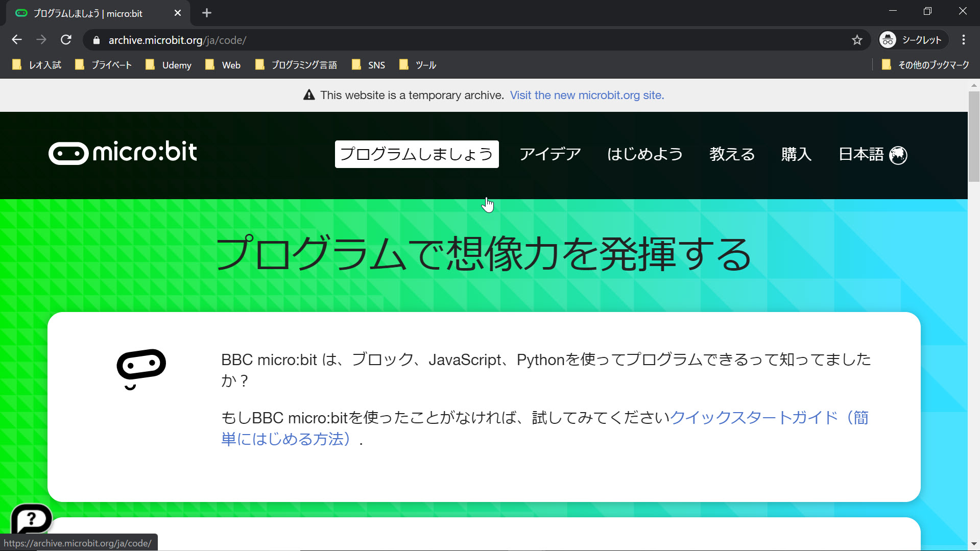Open the ツール bookmark folder
This screenshot has width=980, height=551.
tap(418, 65)
